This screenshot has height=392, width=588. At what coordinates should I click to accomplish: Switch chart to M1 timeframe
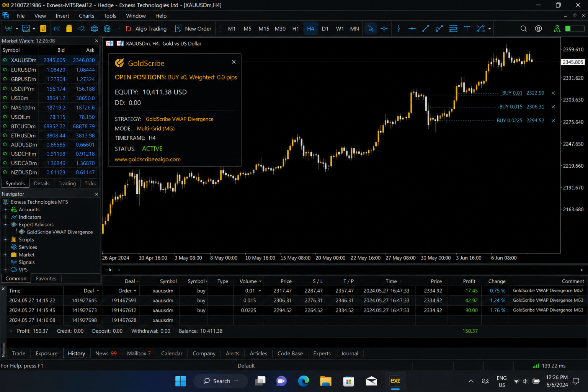point(232,29)
